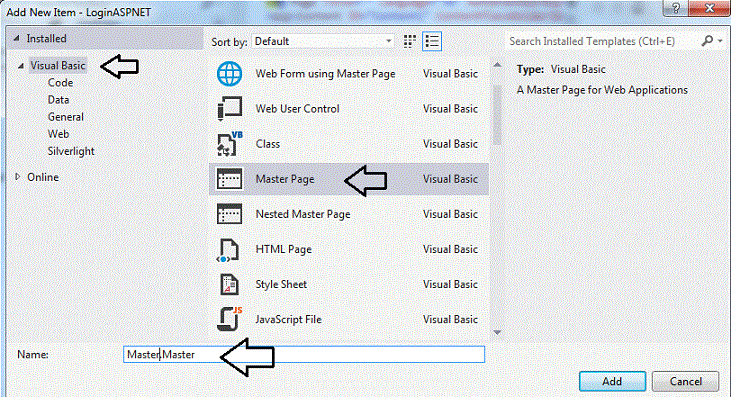Pick the Style Sheet template icon
This screenshot has height=397, width=731.
pyautogui.click(x=229, y=284)
